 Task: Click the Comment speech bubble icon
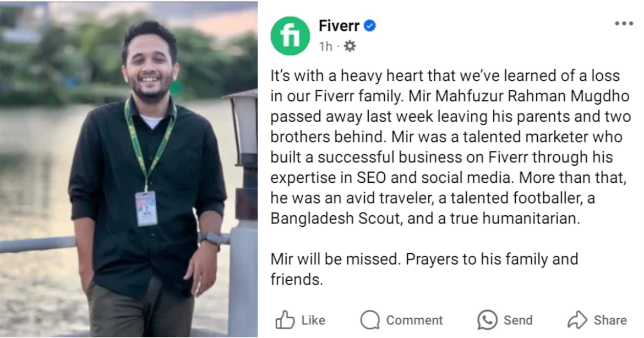pos(370,320)
